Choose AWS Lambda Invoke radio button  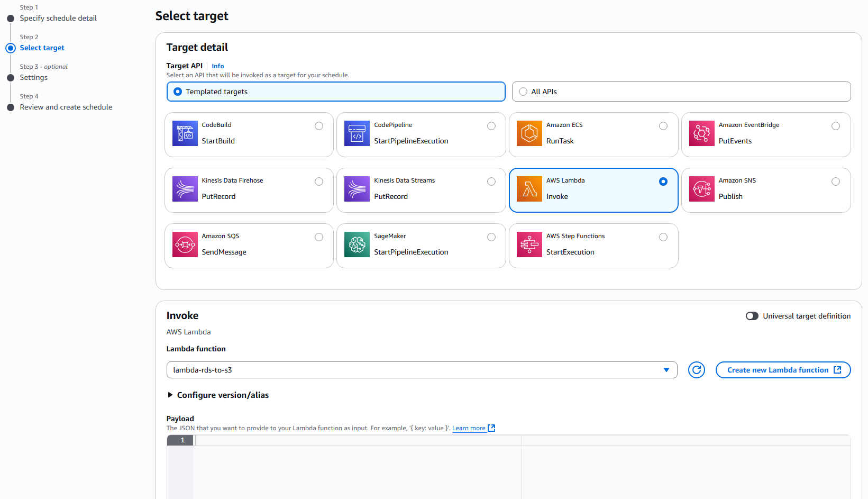[x=663, y=182]
